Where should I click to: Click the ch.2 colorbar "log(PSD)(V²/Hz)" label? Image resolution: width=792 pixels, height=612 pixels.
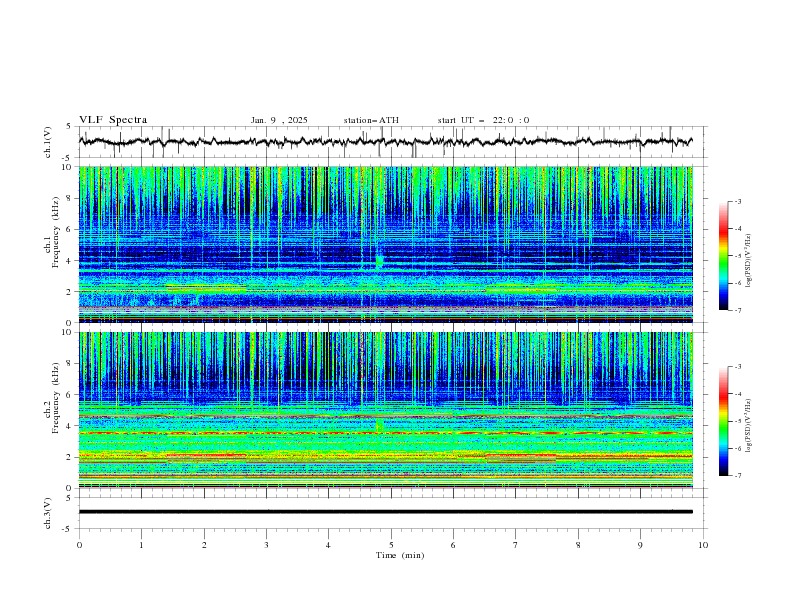coord(748,426)
